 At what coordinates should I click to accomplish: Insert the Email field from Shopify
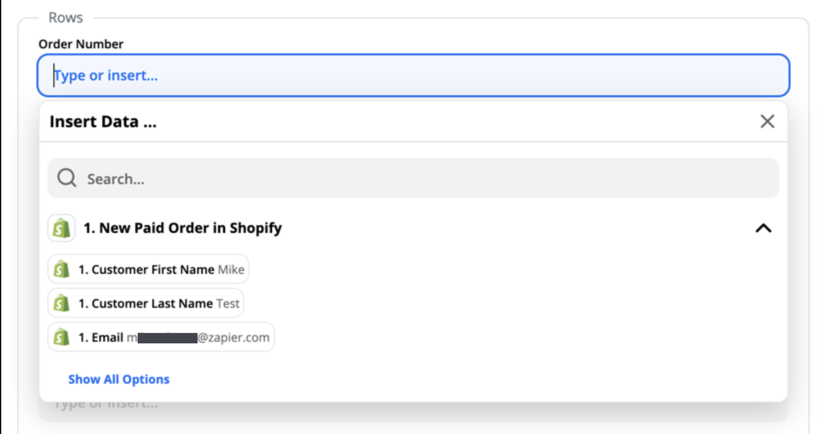161,337
